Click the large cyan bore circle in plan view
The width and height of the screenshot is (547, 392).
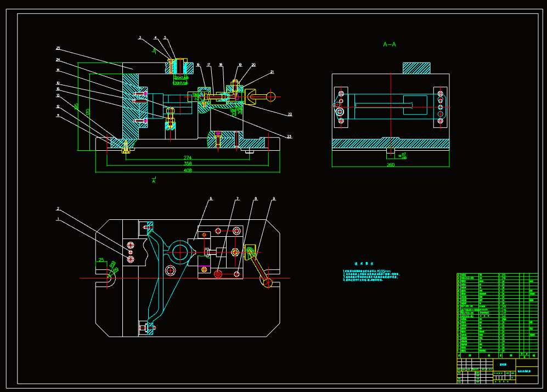click(x=180, y=252)
